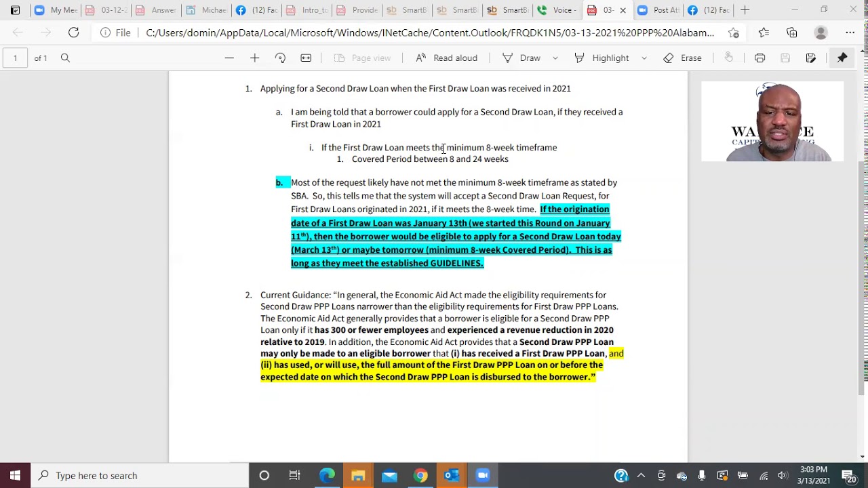Open Microsoft Edge from taskbar

coord(327,476)
